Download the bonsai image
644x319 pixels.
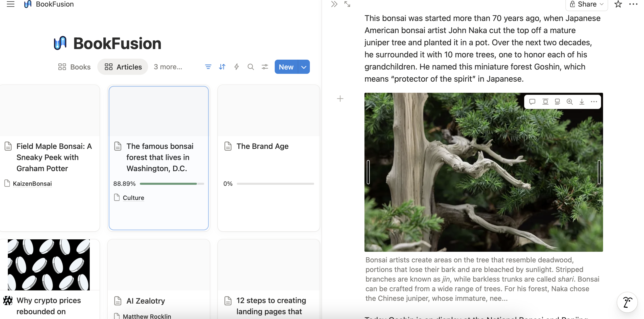point(582,102)
